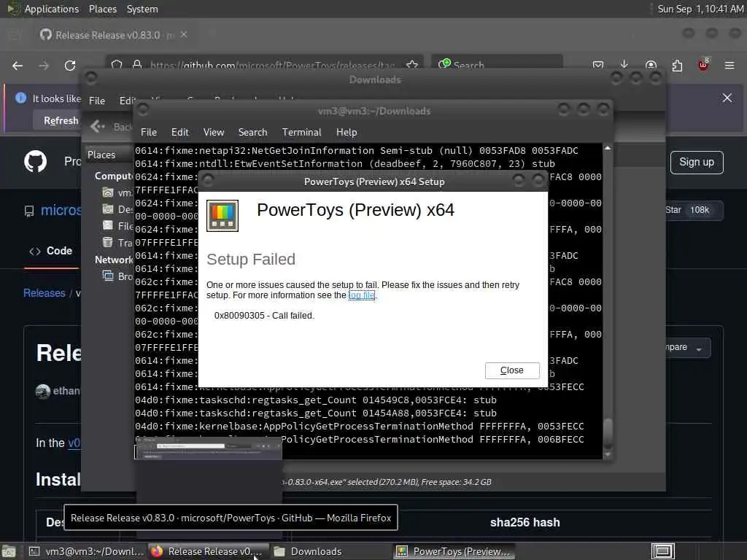Click the terminal scrollbar down arrow
This screenshot has height=560, width=747.
[608, 455]
